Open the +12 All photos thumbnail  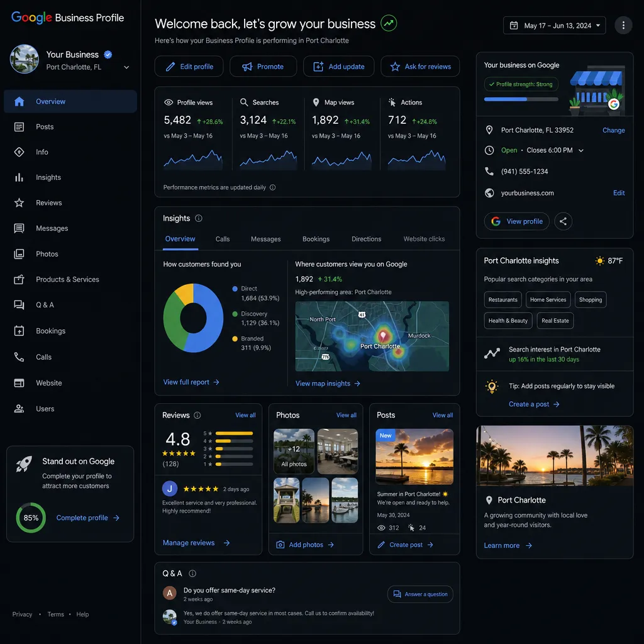(294, 452)
